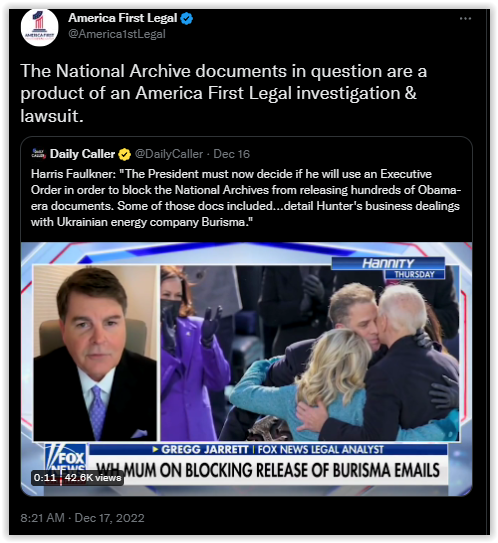This screenshot has height=543, width=498.
Task: Click the Burisma emails headline banner
Action: click(x=268, y=470)
